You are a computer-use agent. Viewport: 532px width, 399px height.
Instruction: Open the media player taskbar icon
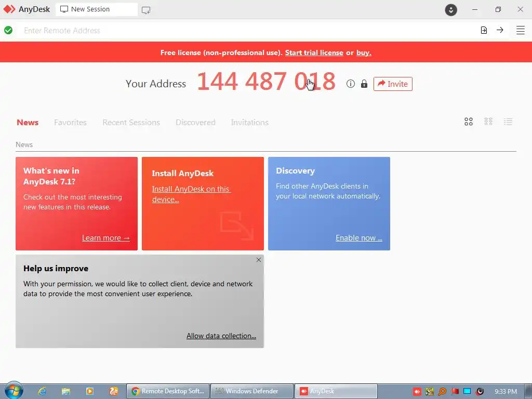[x=89, y=391]
